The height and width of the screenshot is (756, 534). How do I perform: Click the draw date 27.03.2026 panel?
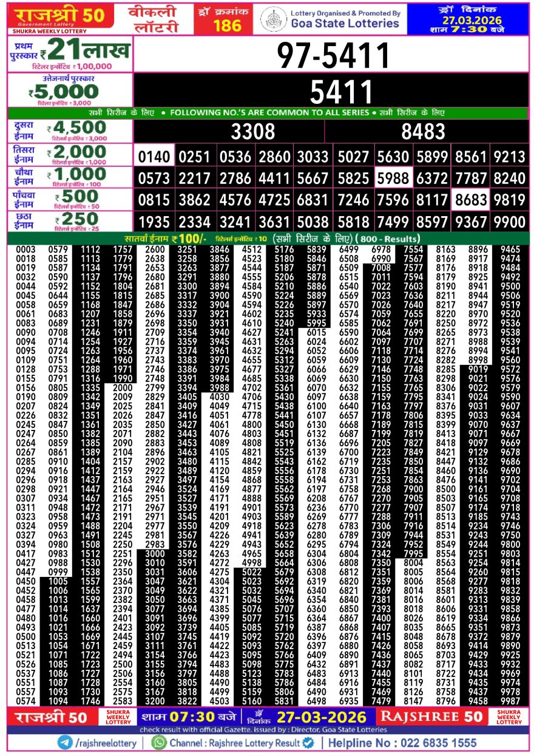pos(467,19)
